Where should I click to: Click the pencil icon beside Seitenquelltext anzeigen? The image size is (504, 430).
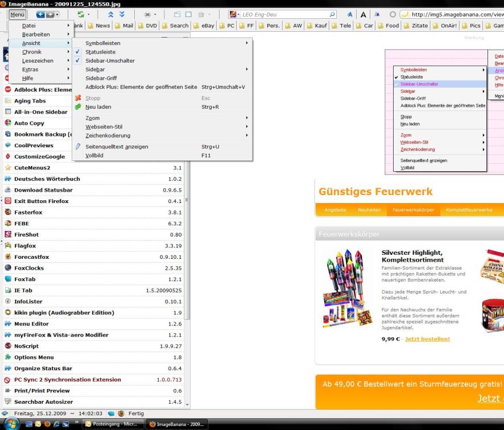pyautogui.click(x=78, y=147)
